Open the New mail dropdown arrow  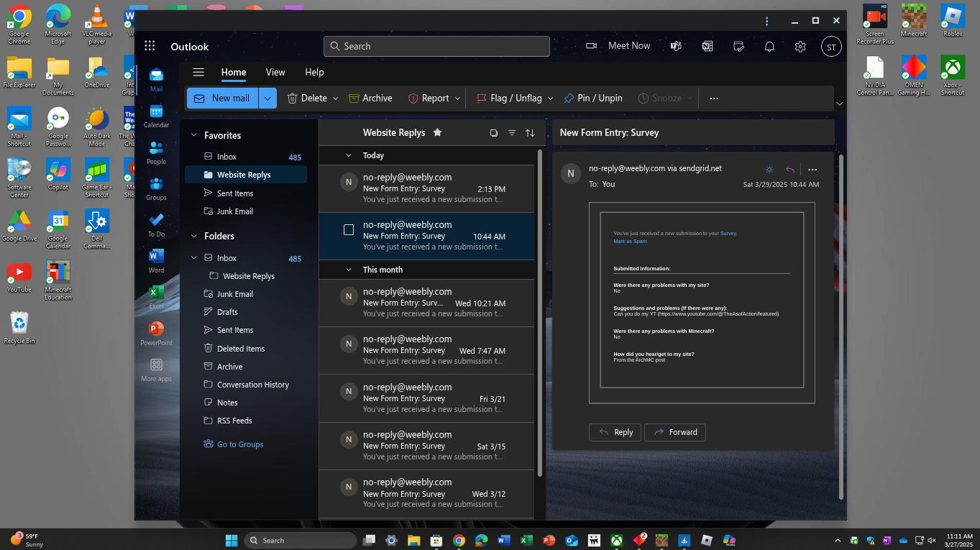(x=267, y=98)
